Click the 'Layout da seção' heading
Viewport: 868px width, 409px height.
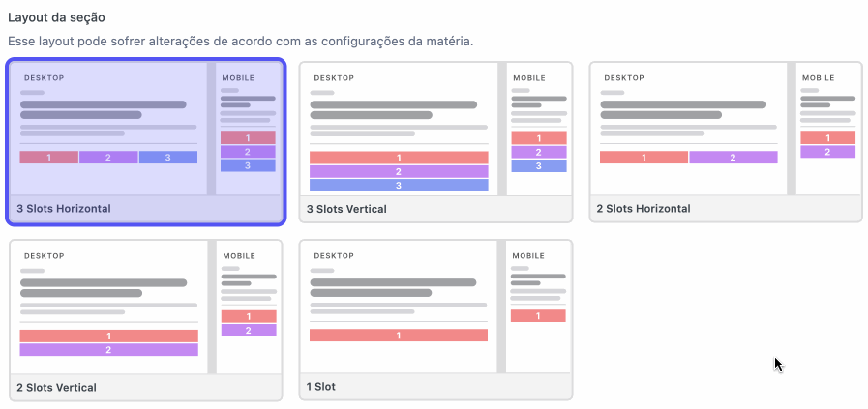[56, 17]
